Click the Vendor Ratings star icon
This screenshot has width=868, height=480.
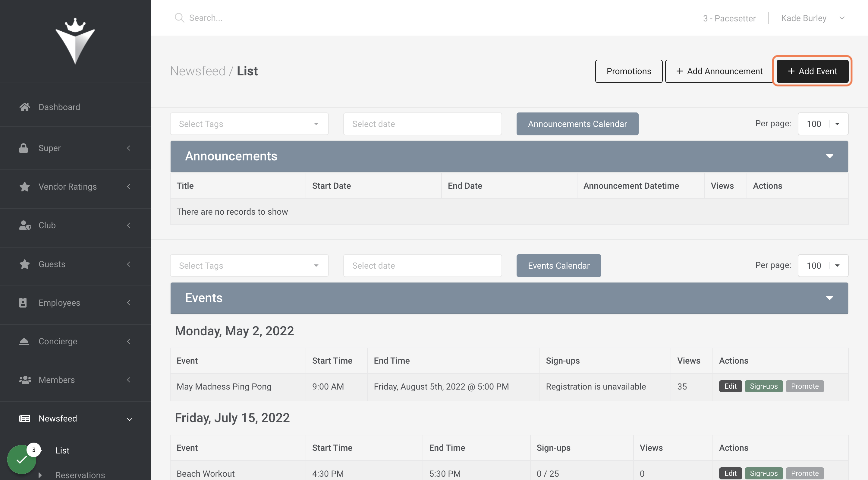25,186
